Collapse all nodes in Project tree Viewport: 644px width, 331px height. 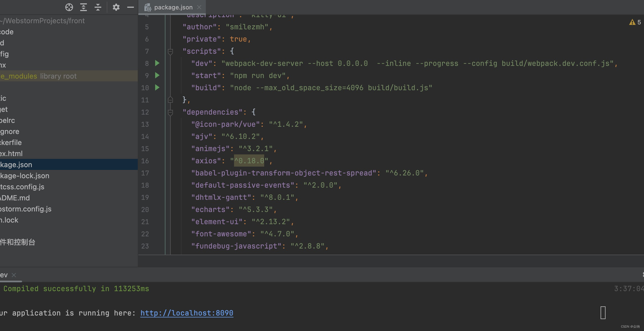pyautogui.click(x=98, y=7)
